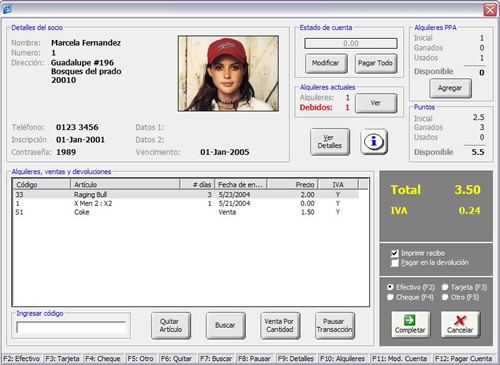Click the F6: Quitar status bar entry
The image size is (500, 365).
[x=176, y=359]
